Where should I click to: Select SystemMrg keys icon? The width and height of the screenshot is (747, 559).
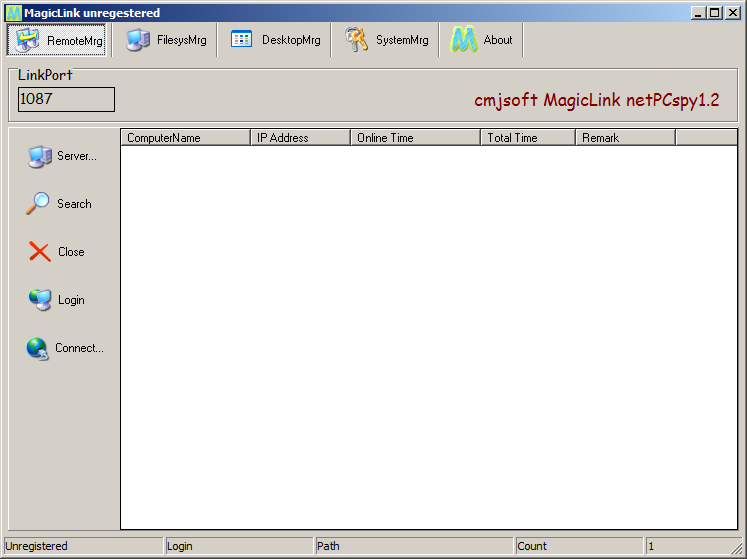[x=356, y=40]
